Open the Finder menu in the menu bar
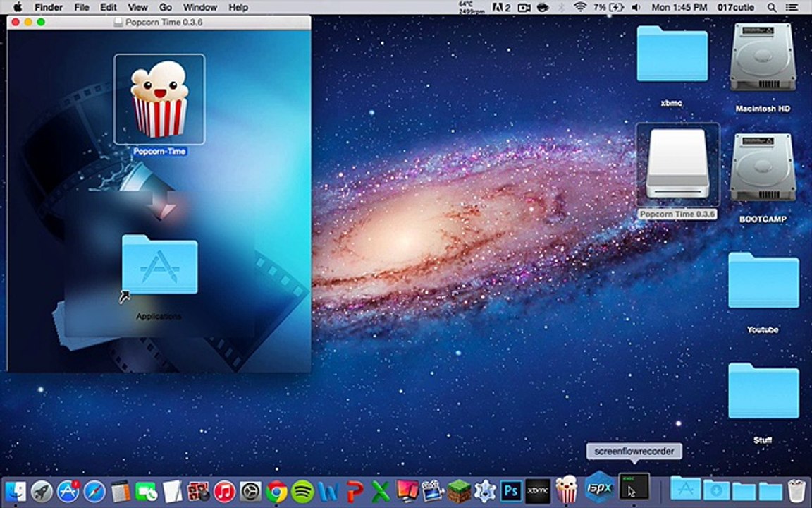The height and width of the screenshot is (508, 812). pos(49,7)
